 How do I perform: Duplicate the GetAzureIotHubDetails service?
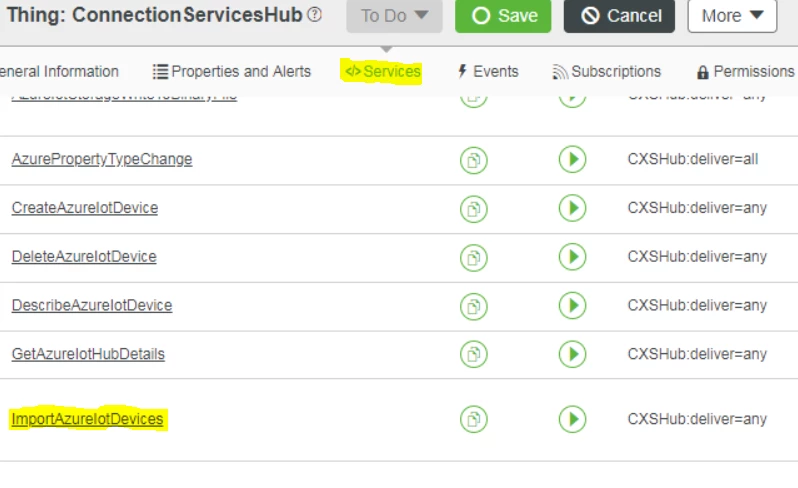tap(474, 354)
